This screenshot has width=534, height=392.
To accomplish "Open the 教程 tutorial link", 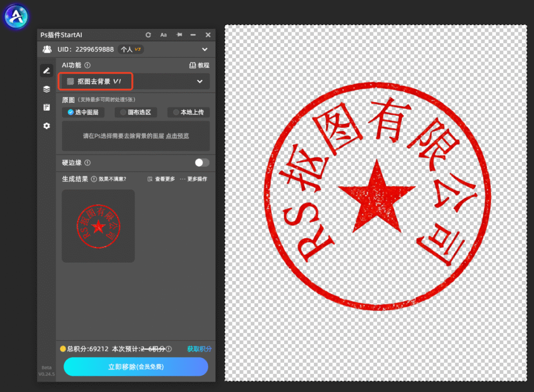I will (199, 65).
